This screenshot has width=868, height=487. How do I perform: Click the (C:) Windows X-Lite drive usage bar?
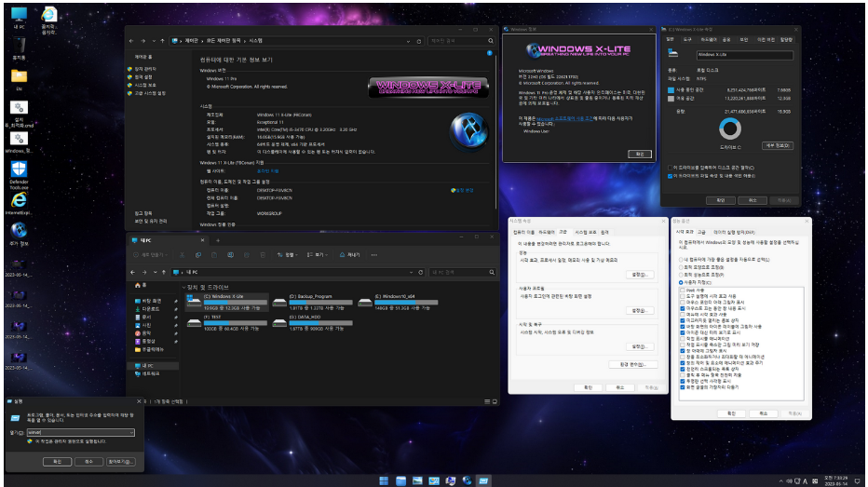[236, 302]
